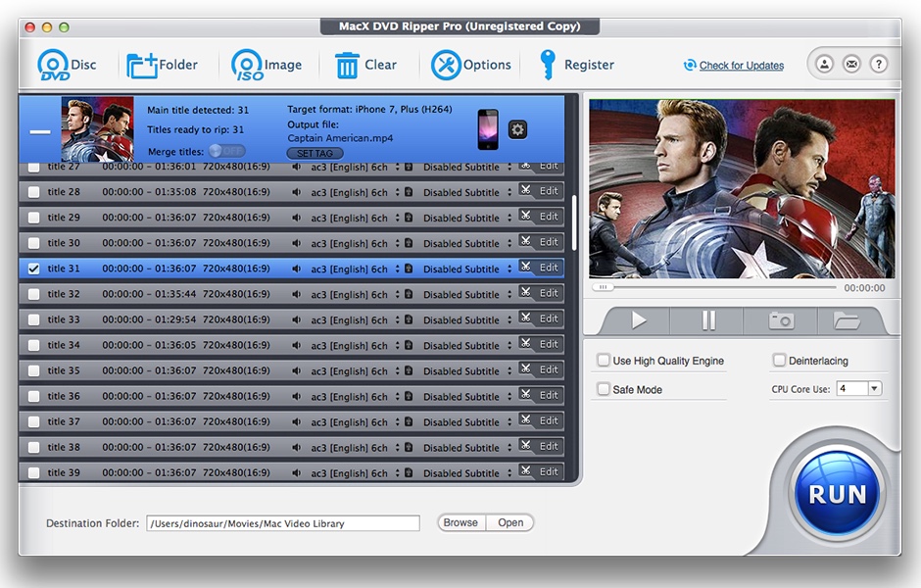This screenshot has width=921, height=588.
Task: Click the Captain America source thumbnail
Action: click(x=98, y=129)
